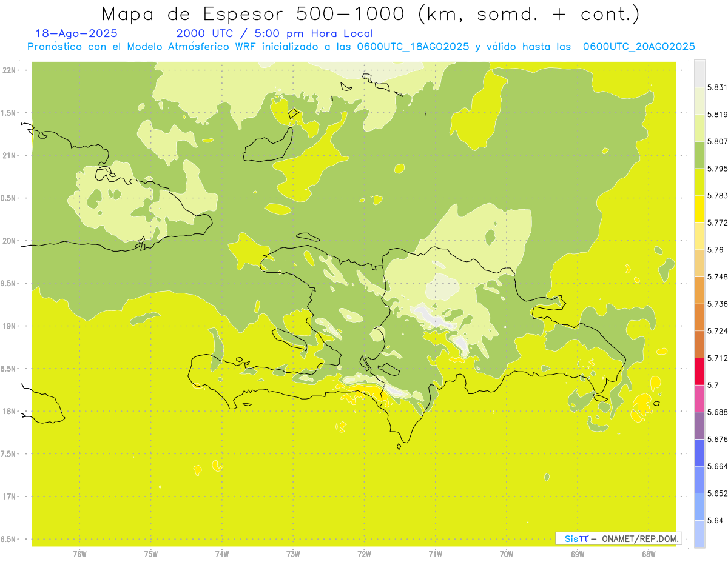Screen dimensions: 728x562
Task: Click the legend value '5.712'
Action: coord(717,358)
